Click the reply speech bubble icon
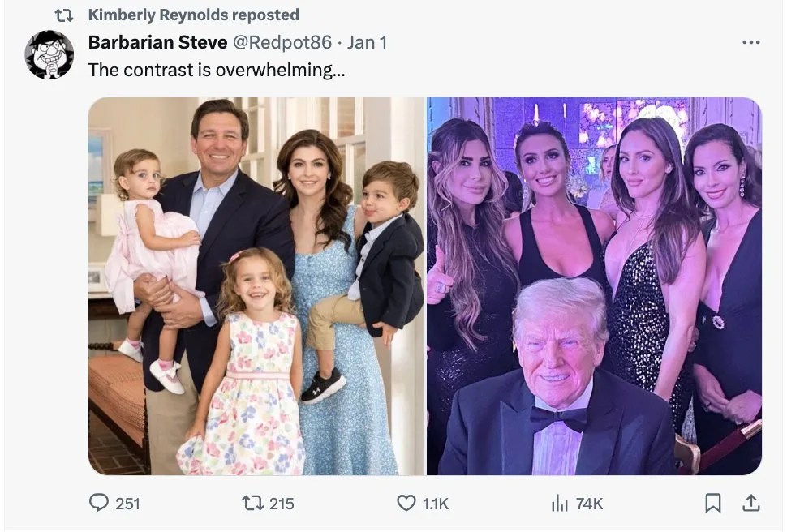787x532 pixels. click(98, 504)
